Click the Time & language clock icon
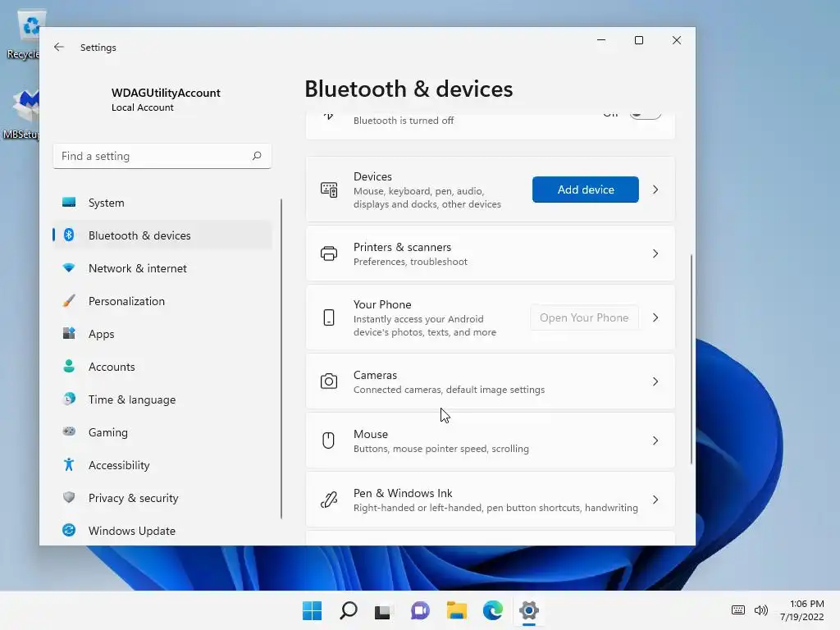This screenshot has width=840, height=630. pos(69,399)
